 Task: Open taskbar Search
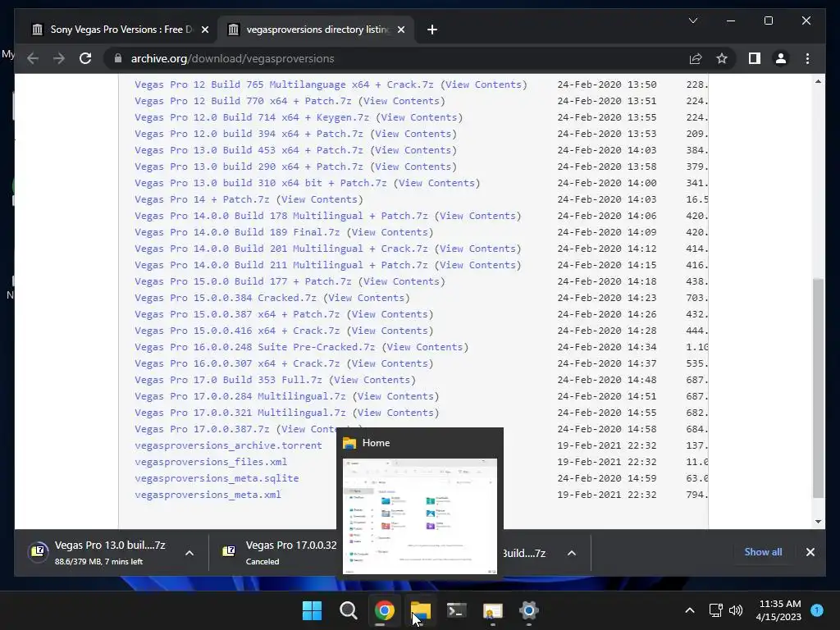pos(348,610)
